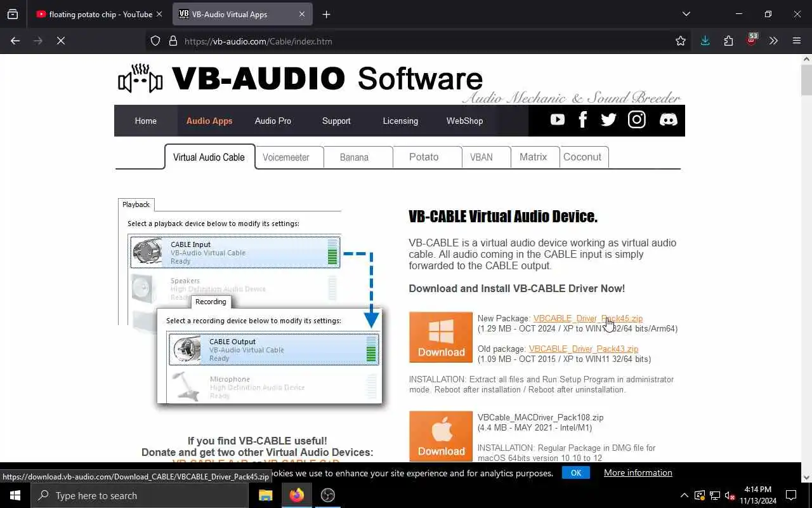Open the VB-Audio Twitter icon

pyautogui.click(x=608, y=120)
